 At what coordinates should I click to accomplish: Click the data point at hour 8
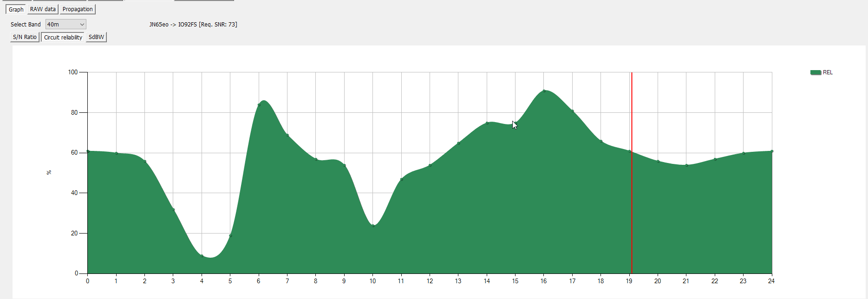[x=316, y=159]
